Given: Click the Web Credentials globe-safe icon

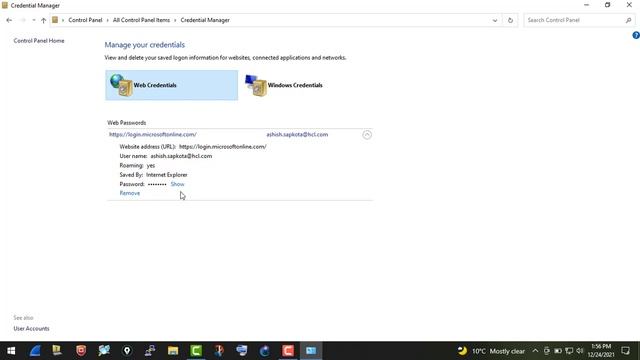Looking at the screenshot, I should 121,85.
